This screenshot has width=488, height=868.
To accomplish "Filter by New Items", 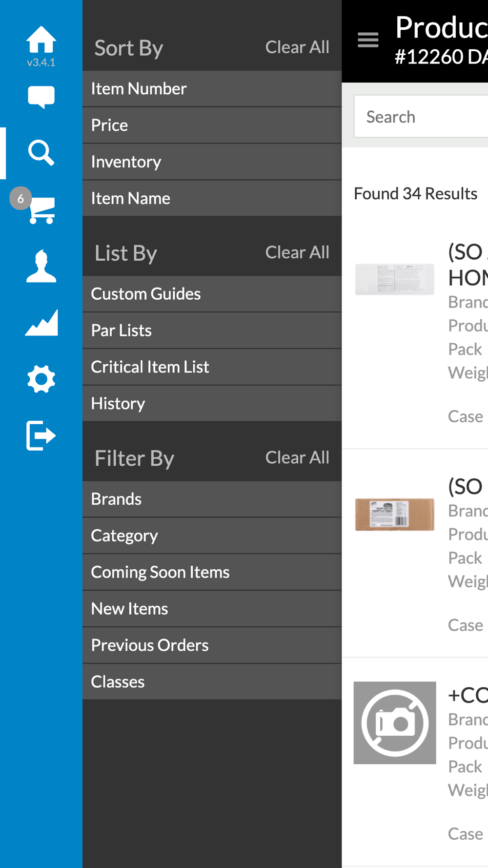I will tap(212, 609).
